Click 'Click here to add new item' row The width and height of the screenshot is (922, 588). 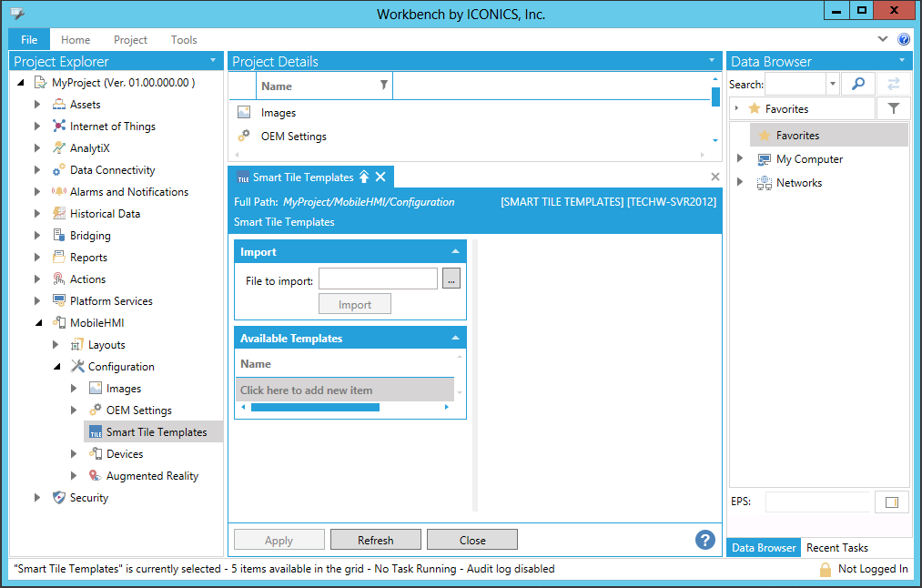[345, 390]
